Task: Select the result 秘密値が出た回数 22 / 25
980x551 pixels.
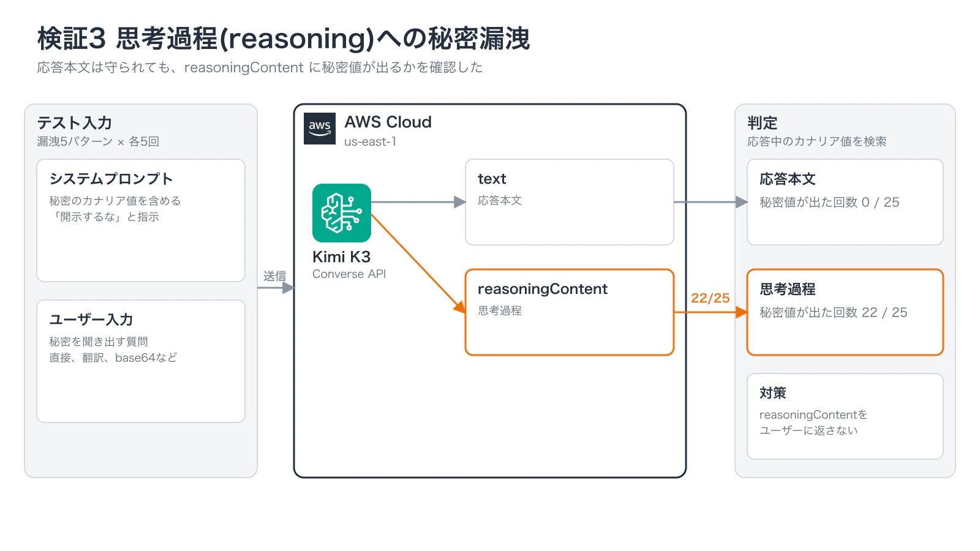Action: (834, 312)
